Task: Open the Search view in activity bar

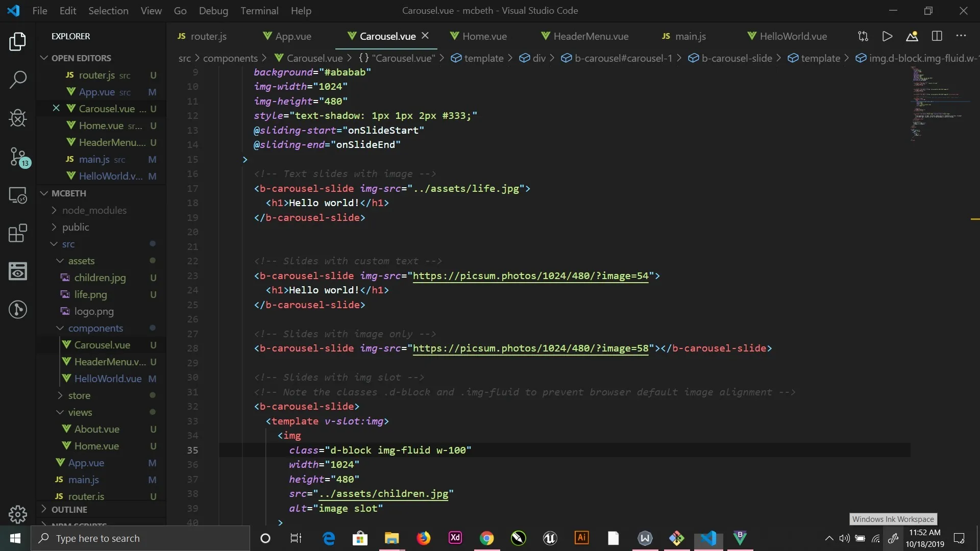Action: [x=18, y=80]
